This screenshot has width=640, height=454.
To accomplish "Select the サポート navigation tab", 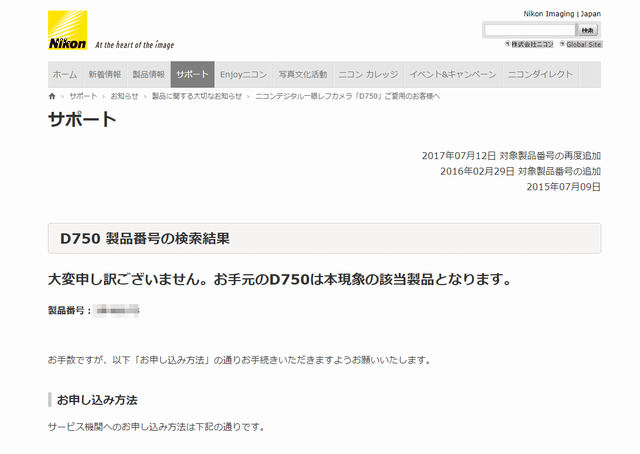I will (x=193, y=74).
